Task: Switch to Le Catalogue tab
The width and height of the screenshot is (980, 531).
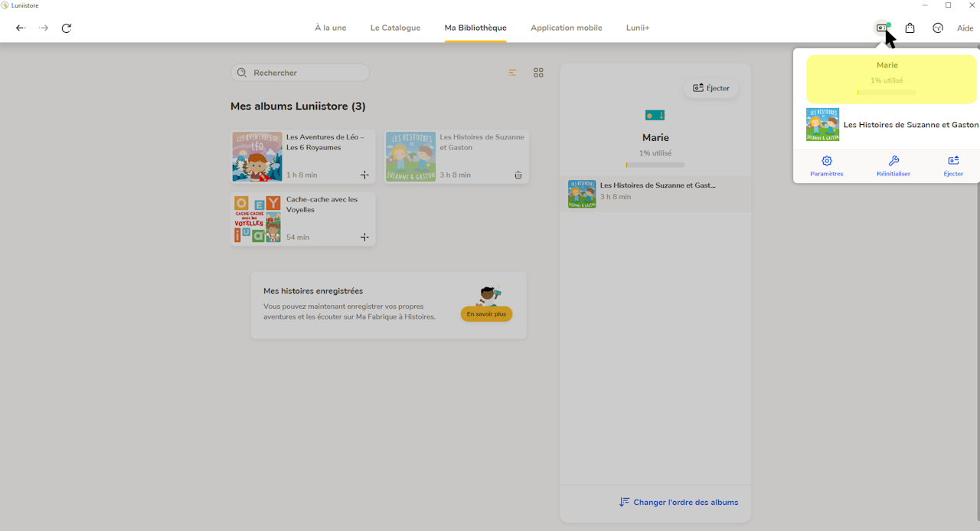Action: (395, 28)
